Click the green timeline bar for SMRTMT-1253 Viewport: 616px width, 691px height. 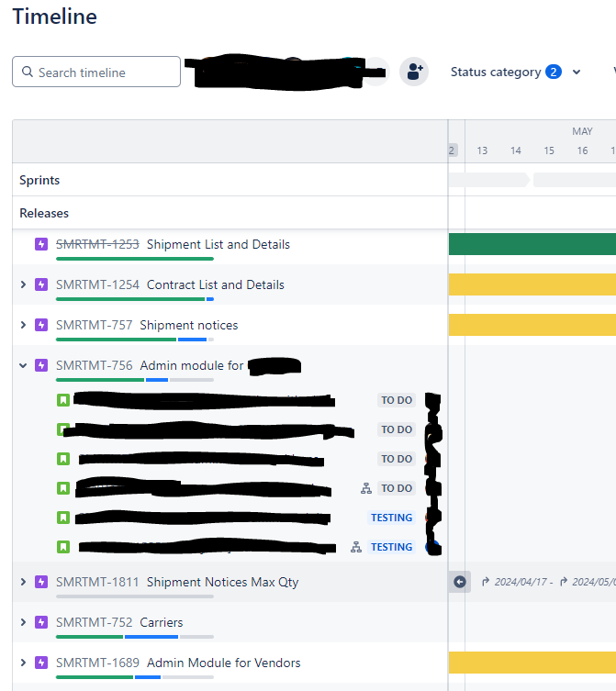[x=532, y=244]
